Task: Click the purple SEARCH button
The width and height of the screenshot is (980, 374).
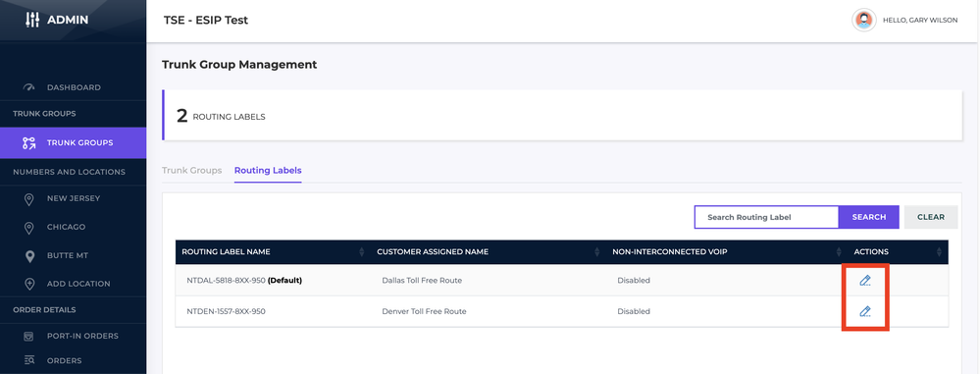Action: pyautogui.click(x=869, y=217)
